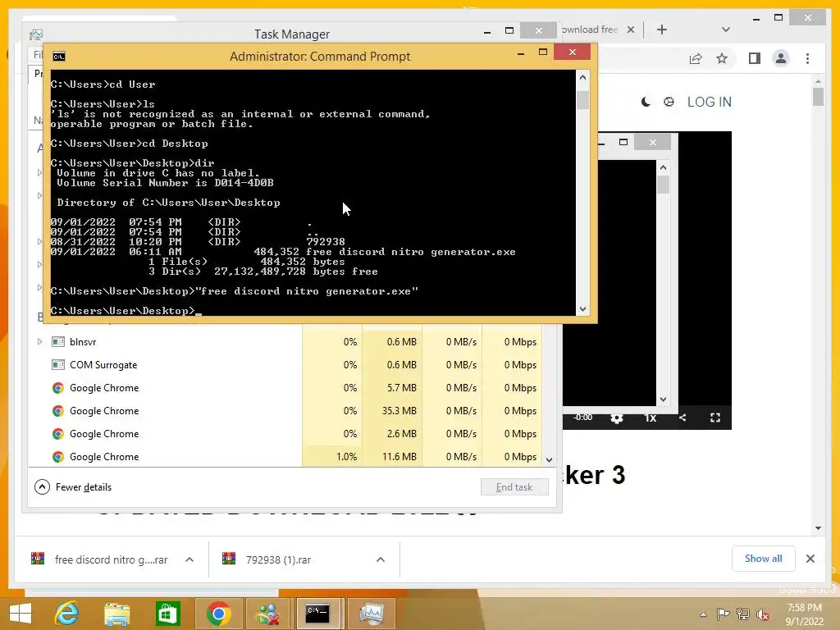This screenshot has width=840, height=630.
Task: Enter fullscreen on the video player
Action: [715, 418]
